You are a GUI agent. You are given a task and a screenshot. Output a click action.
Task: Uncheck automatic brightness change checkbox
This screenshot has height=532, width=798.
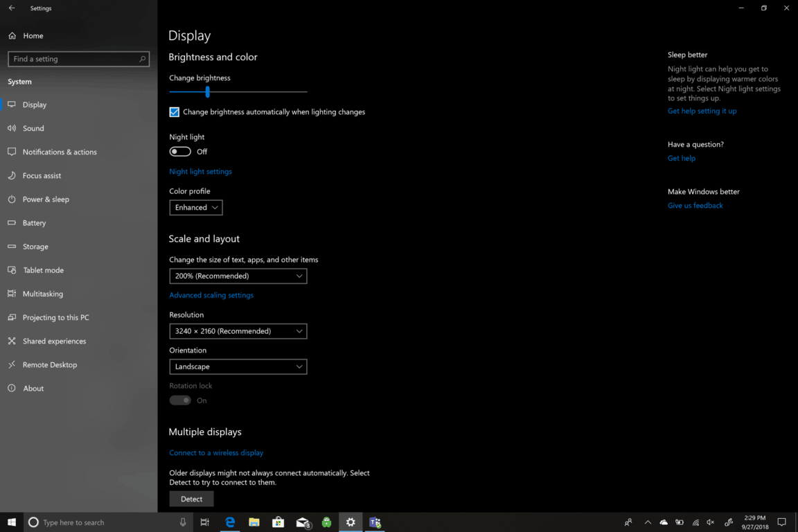click(x=175, y=112)
